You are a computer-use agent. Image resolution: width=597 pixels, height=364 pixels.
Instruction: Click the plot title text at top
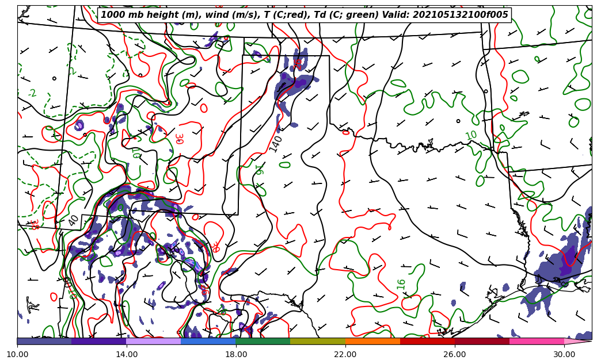305,15
